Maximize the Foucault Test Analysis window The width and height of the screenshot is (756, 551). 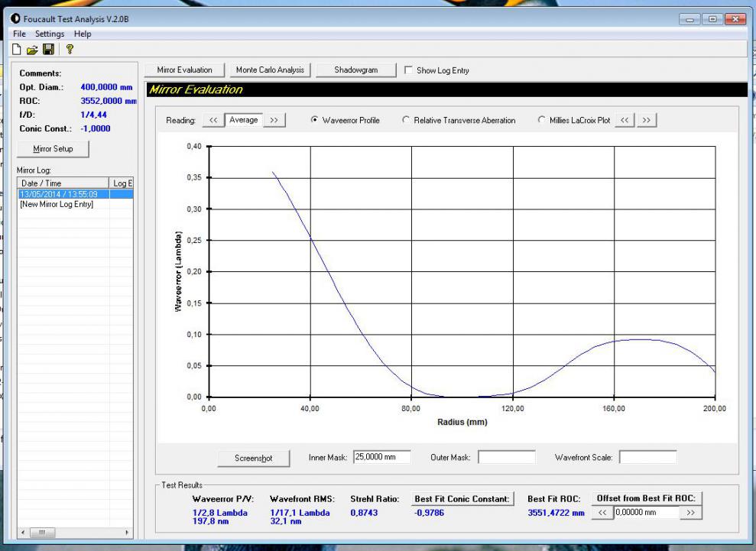pos(712,19)
